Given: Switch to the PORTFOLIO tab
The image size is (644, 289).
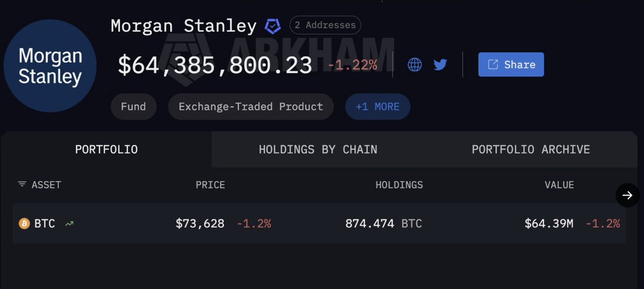Looking at the screenshot, I should tap(106, 150).
